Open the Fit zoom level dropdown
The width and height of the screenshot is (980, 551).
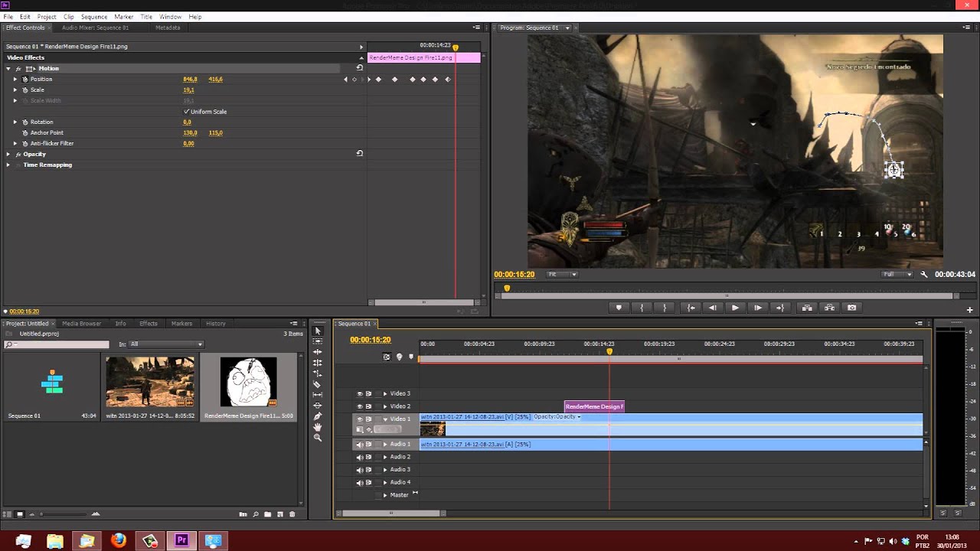[562, 274]
